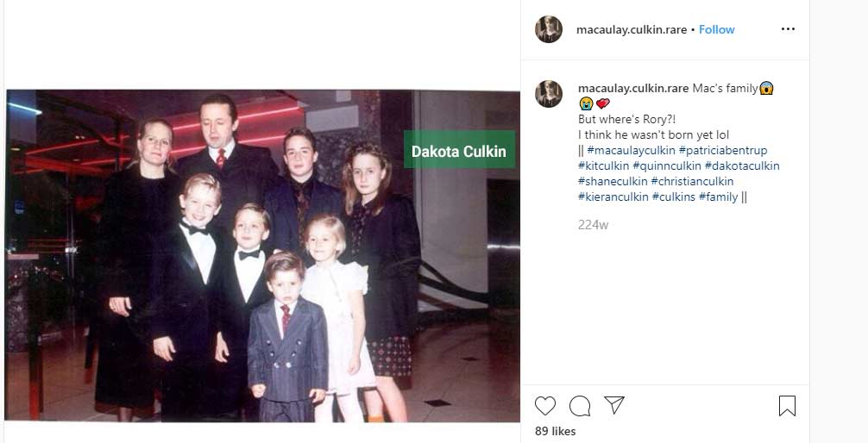Click the 224w timestamp
The image size is (868, 443).
[593, 225]
